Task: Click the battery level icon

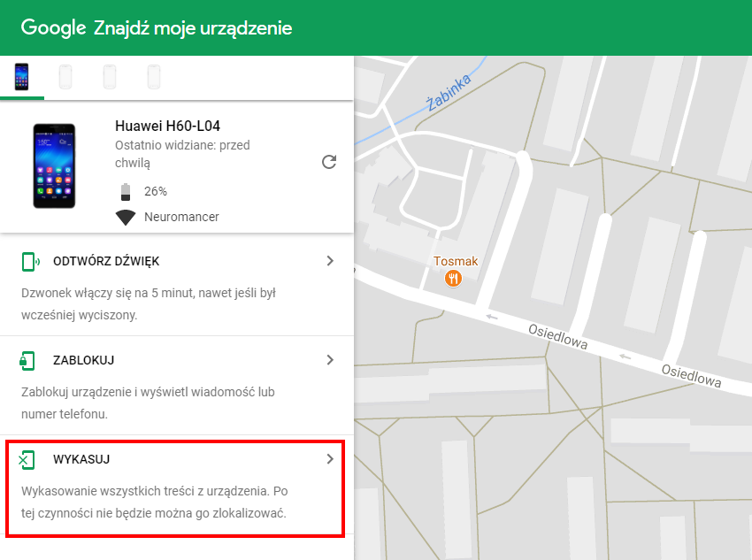Action: tap(126, 191)
